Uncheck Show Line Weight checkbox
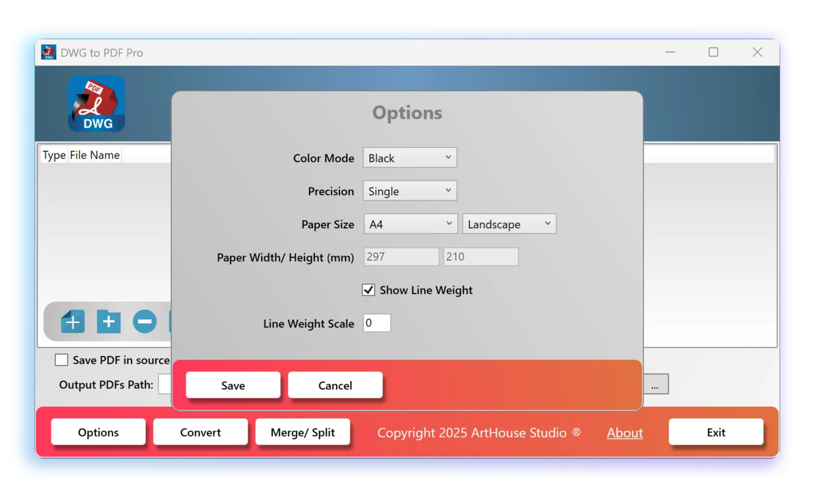826x504 pixels. coord(368,290)
